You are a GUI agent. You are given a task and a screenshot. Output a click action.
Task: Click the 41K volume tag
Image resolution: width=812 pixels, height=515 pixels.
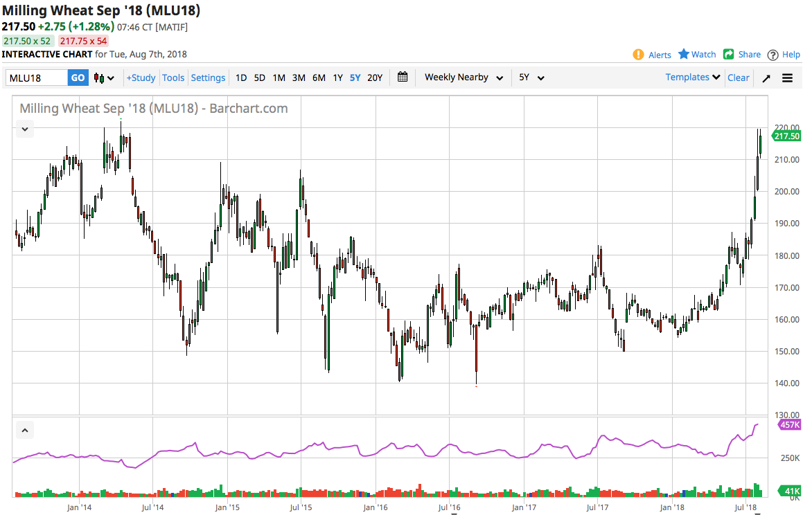791,491
